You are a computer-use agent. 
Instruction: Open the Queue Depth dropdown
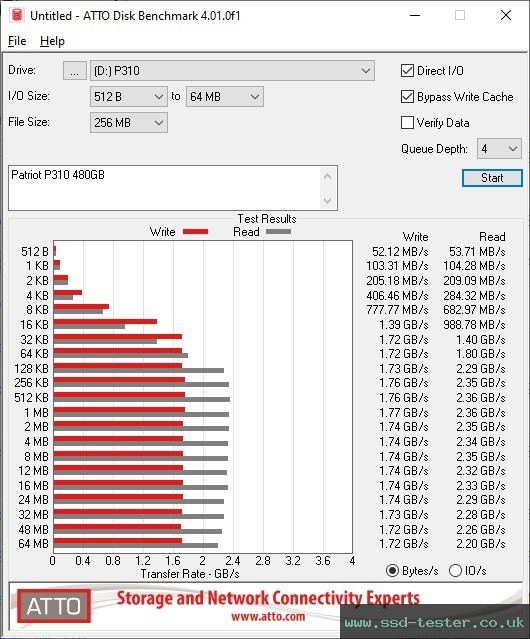click(499, 149)
